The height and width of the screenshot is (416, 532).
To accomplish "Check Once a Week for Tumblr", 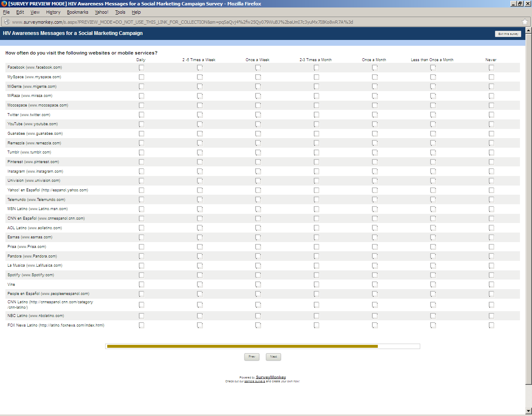I will [x=258, y=152].
